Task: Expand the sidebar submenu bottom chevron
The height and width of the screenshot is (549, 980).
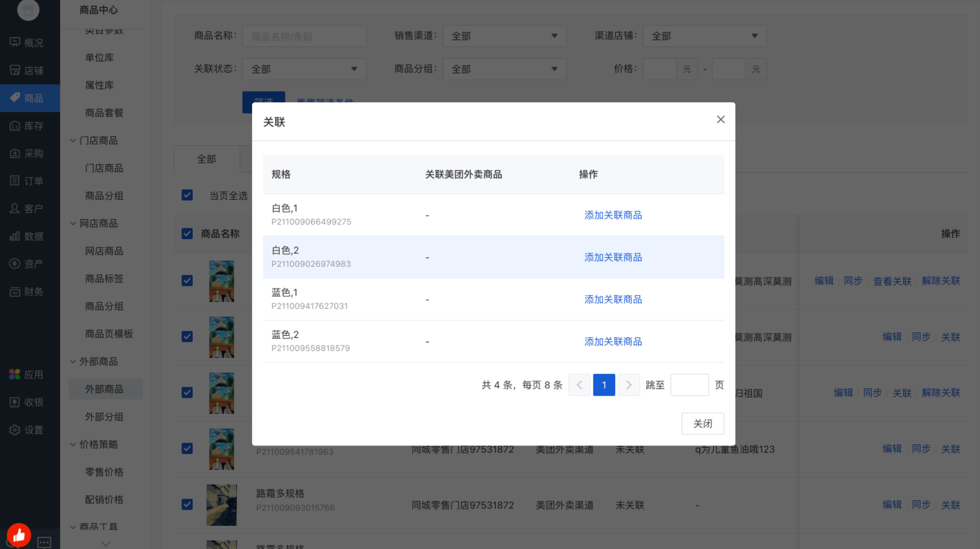Action: pos(105,544)
